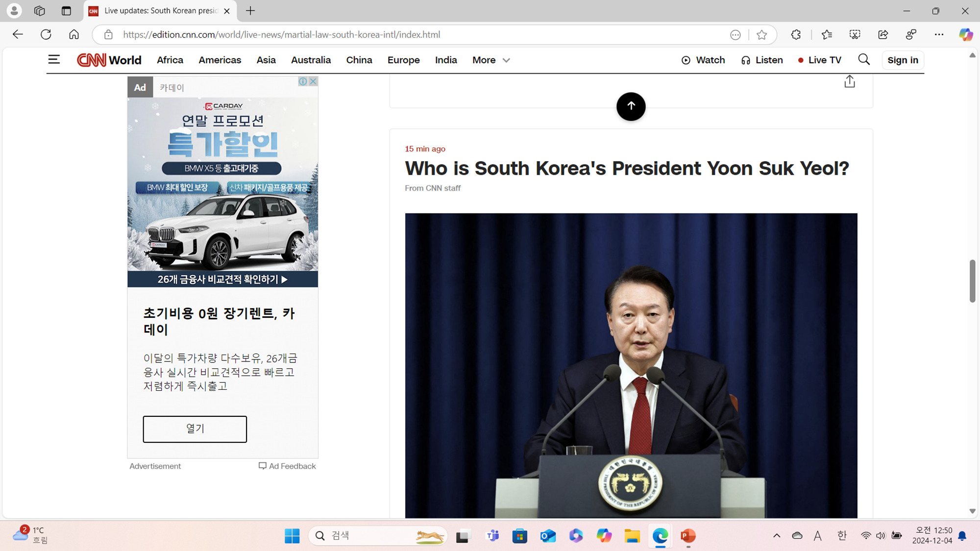
Task: Click the share icon above the article
Action: coord(850,82)
